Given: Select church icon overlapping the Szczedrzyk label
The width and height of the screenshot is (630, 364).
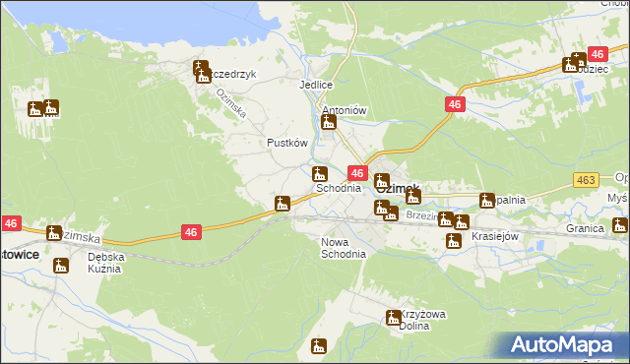Looking at the screenshot, I should 204,76.
